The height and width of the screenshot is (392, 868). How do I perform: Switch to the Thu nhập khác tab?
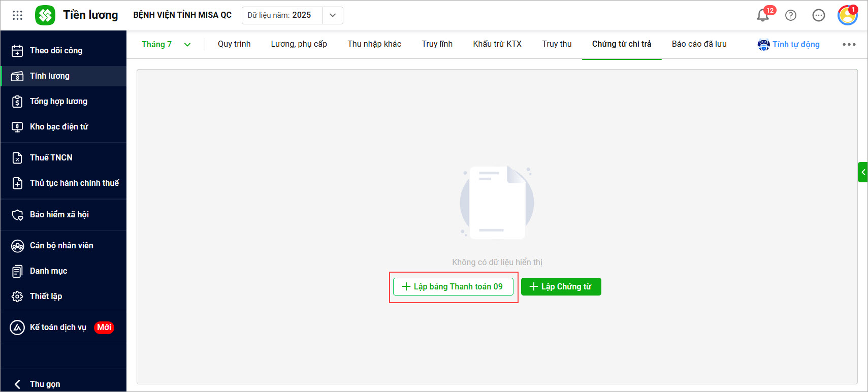374,44
